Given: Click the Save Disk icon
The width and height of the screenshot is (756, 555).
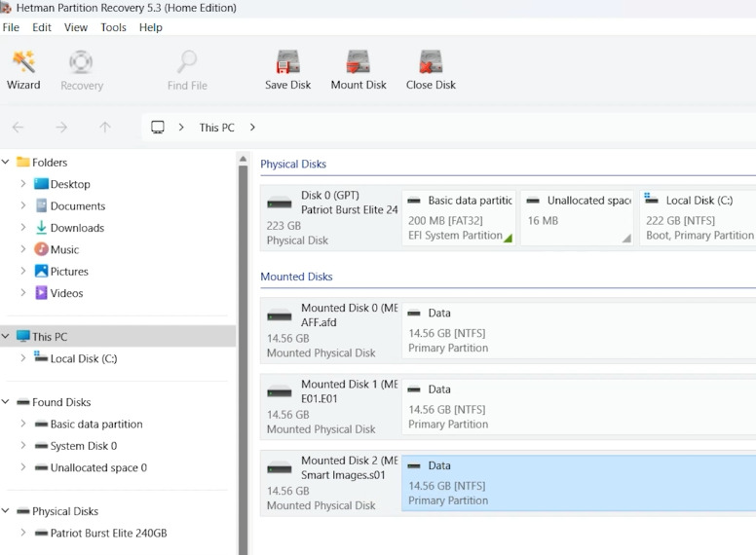Looking at the screenshot, I should coord(287,61).
